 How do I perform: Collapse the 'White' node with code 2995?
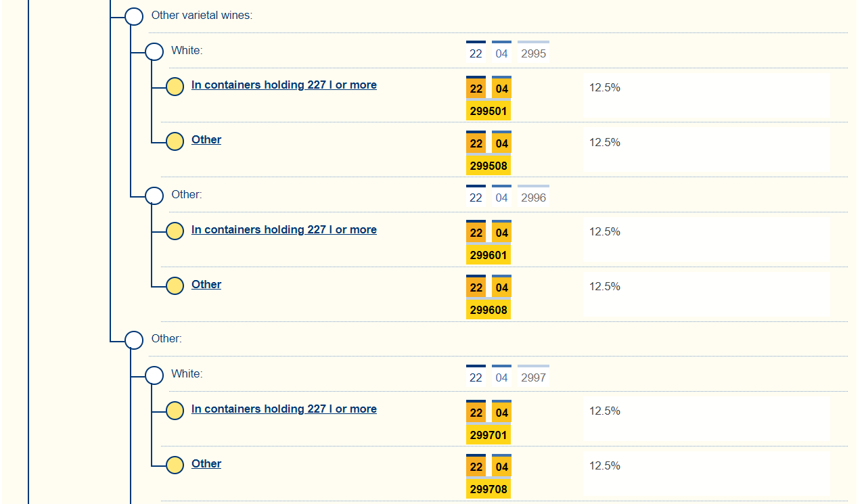pos(154,52)
